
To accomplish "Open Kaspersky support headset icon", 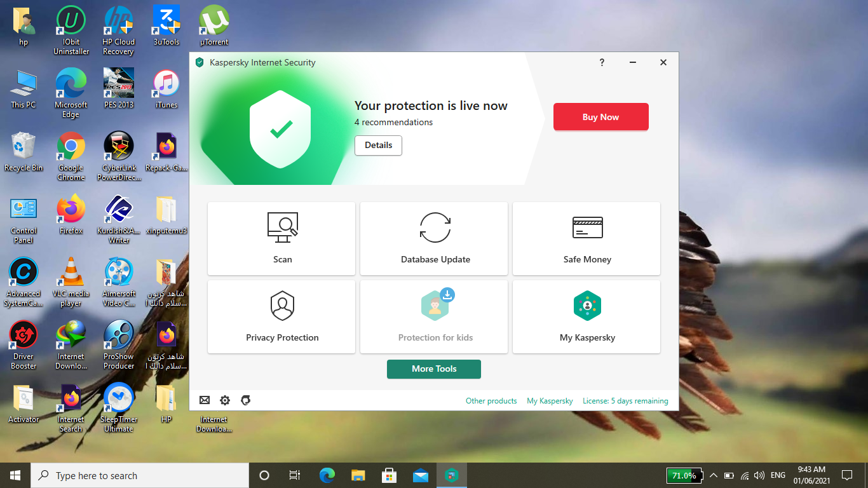I will [246, 400].
